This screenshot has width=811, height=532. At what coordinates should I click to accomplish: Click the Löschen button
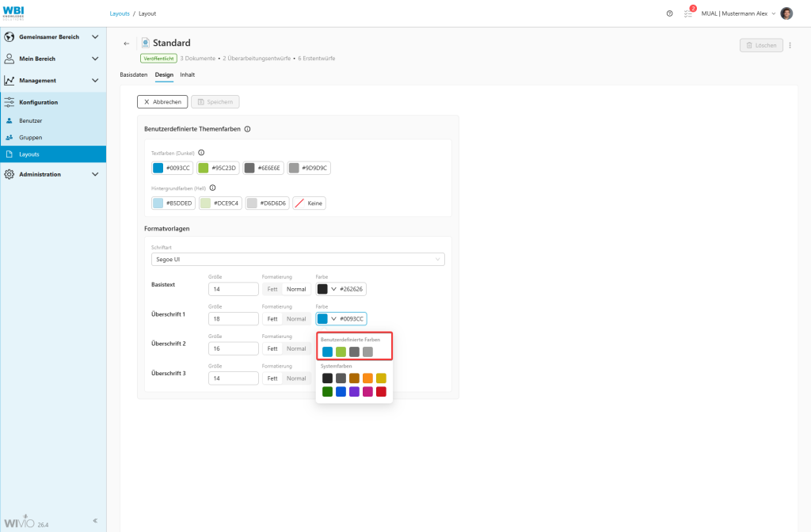761,45
